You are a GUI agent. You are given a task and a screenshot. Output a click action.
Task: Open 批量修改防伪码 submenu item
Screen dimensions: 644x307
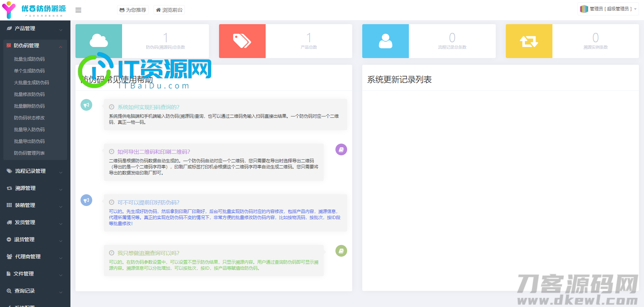(x=29, y=94)
